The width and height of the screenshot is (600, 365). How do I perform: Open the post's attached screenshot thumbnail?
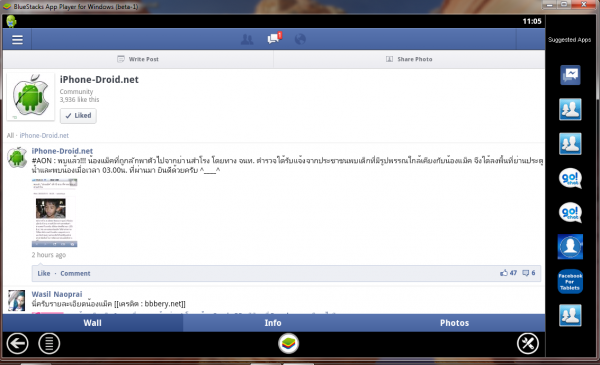[54, 213]
